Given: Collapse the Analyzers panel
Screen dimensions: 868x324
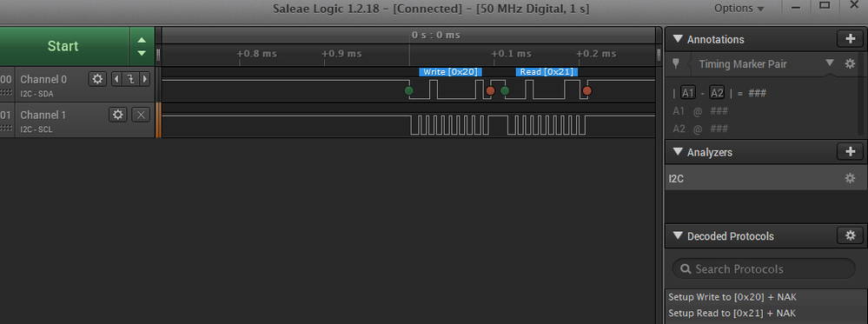Looking at the screenshot, I should tap(678, 152).
